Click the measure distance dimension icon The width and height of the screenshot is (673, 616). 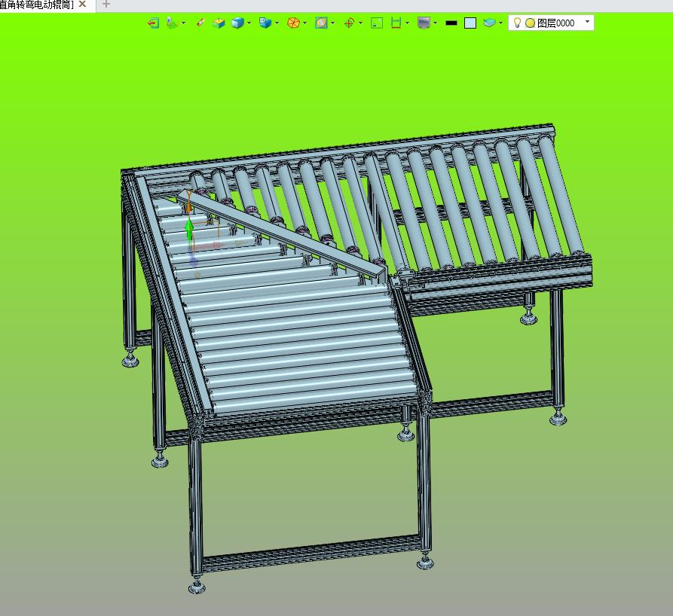tap(396, 23)
